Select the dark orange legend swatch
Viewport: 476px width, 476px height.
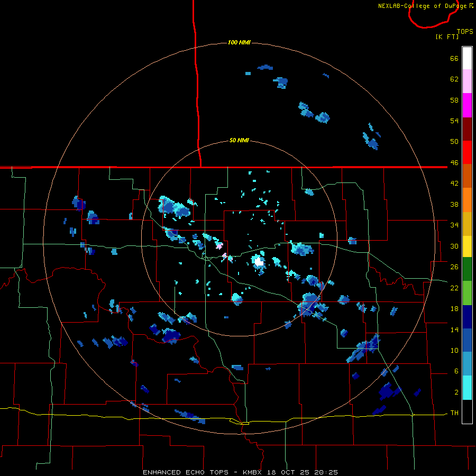pos(467,176)
